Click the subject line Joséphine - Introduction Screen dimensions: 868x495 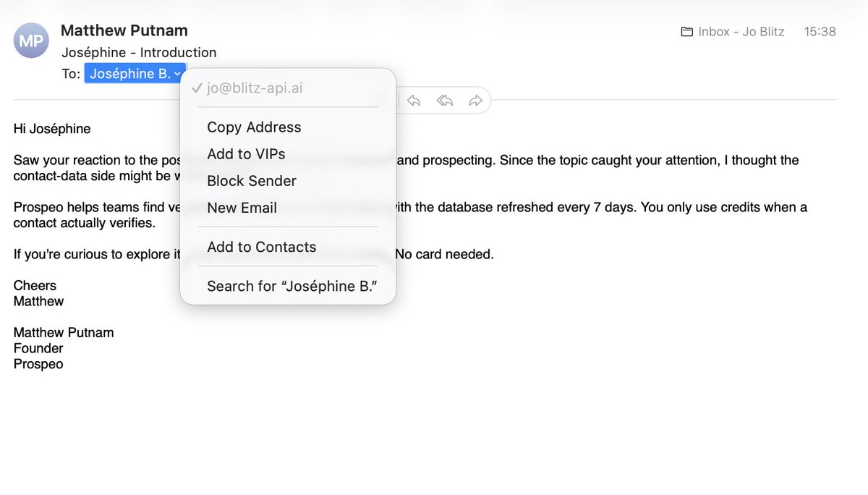click(139, 52)
